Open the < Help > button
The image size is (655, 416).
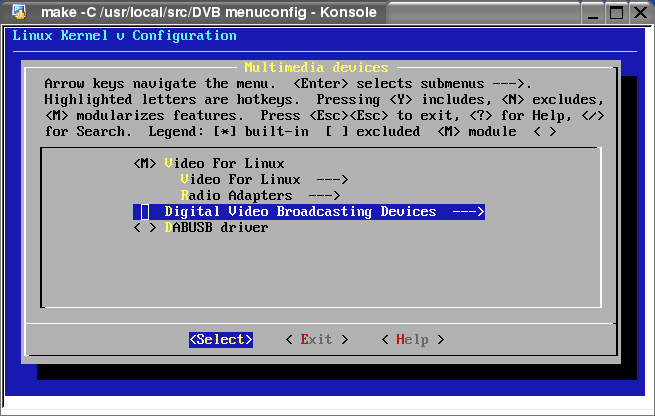click(413, 340)
